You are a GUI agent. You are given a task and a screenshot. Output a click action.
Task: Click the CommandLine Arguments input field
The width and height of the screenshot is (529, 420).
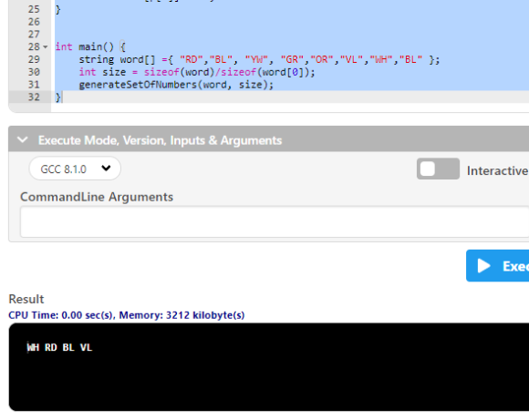[x=274, y=222]
